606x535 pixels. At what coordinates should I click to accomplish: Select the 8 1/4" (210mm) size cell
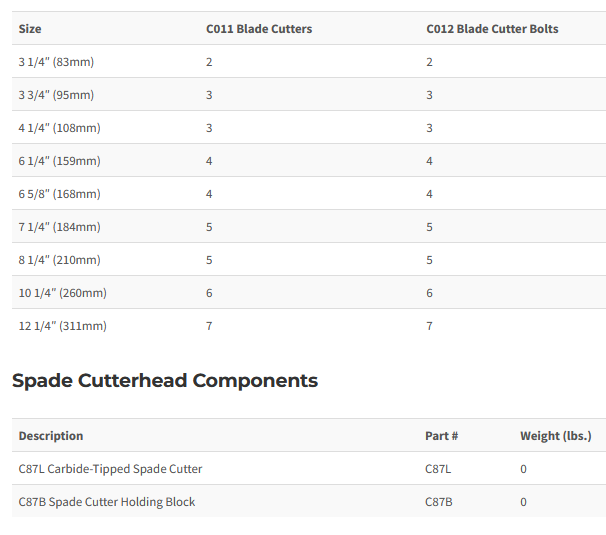59,260
